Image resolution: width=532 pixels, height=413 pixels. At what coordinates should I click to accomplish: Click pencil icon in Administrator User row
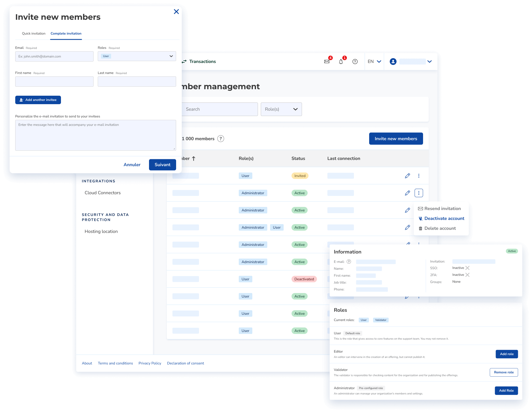408,228
